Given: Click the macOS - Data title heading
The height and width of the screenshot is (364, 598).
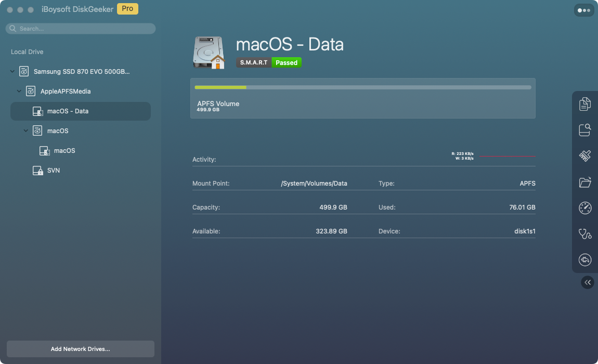Looking at the screenshot, I should [x=290, y=44].
